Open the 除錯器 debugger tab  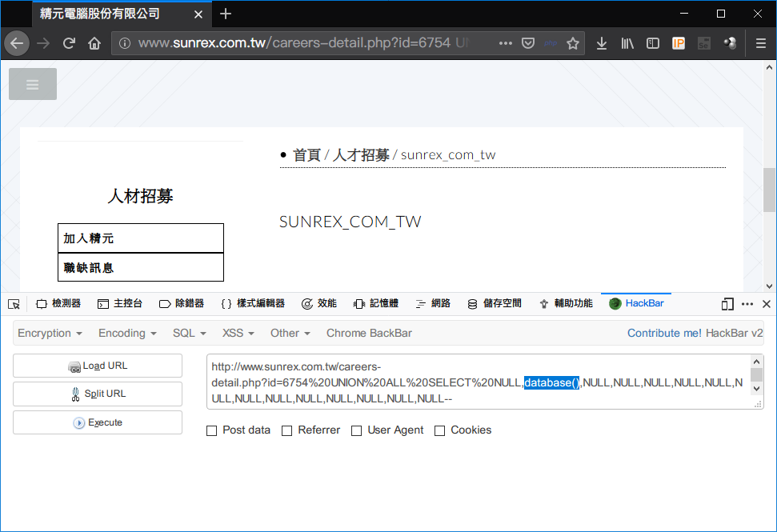(x=182, y=304)
